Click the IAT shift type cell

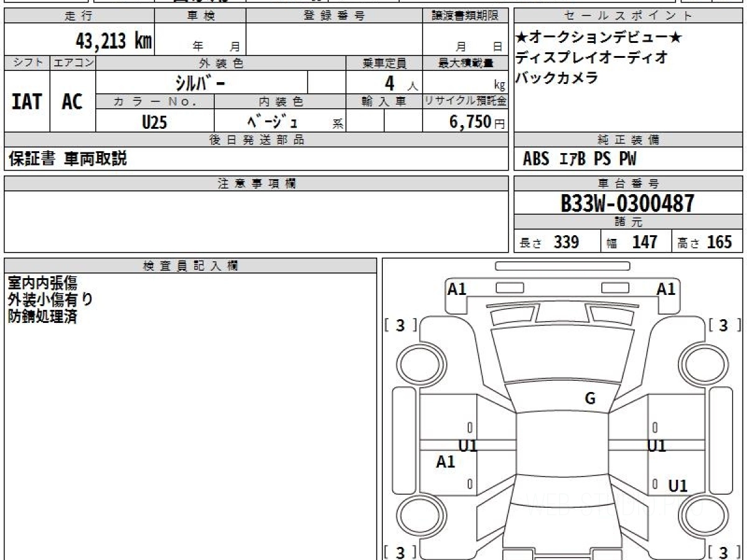[27, 102]
